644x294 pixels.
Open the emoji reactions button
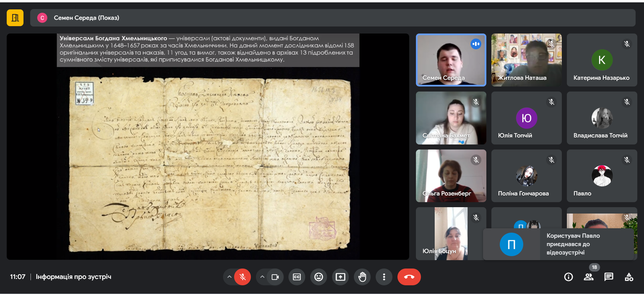click(x=318, y=277)
